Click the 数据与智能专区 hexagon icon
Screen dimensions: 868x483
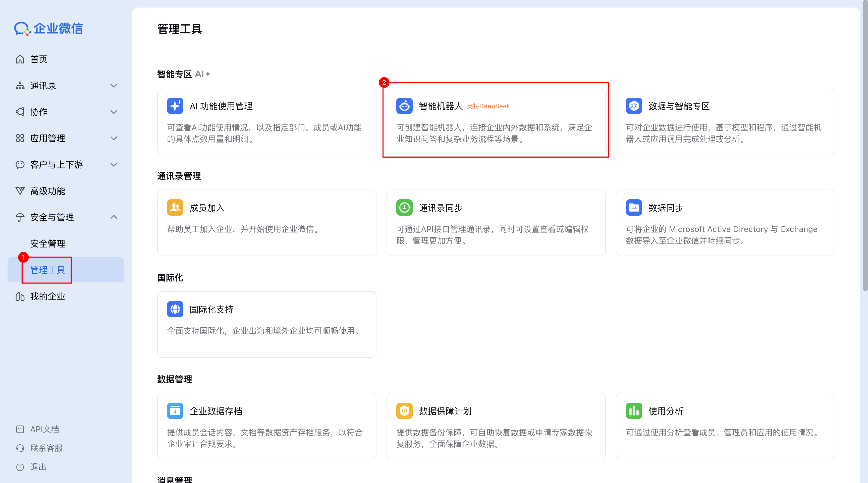pyautogui.click(x=634, y=106)
